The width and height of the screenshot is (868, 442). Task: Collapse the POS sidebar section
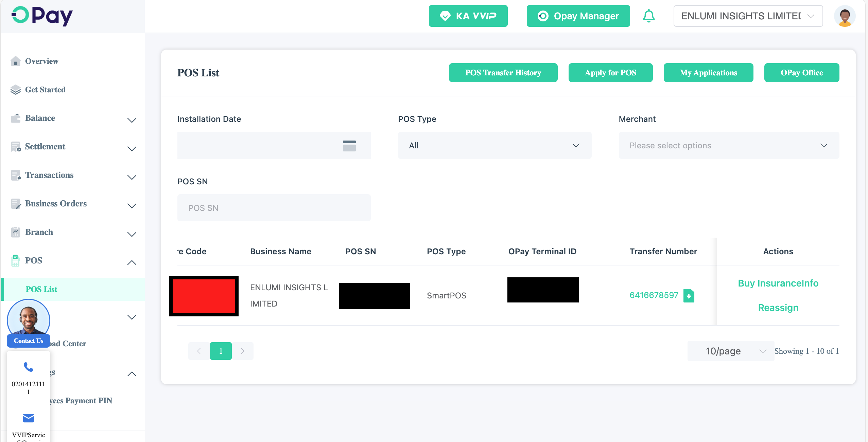[x=132, y=262]
